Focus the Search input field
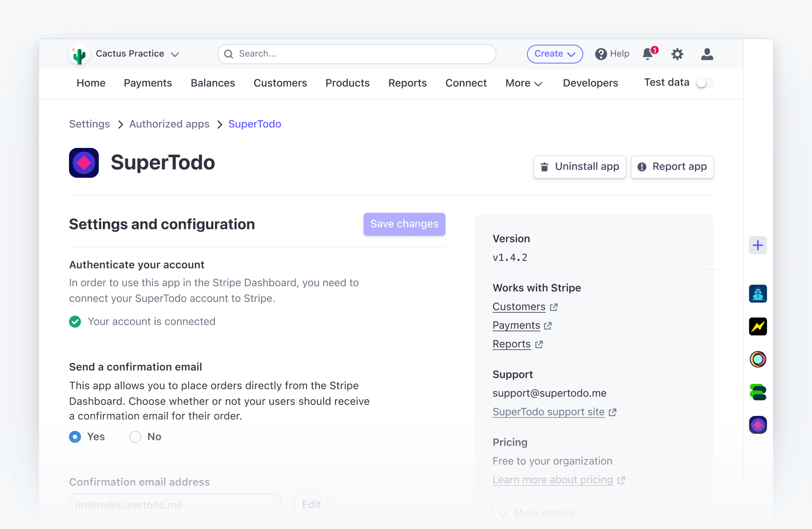The image size is (812, 529). click(357, 54)
